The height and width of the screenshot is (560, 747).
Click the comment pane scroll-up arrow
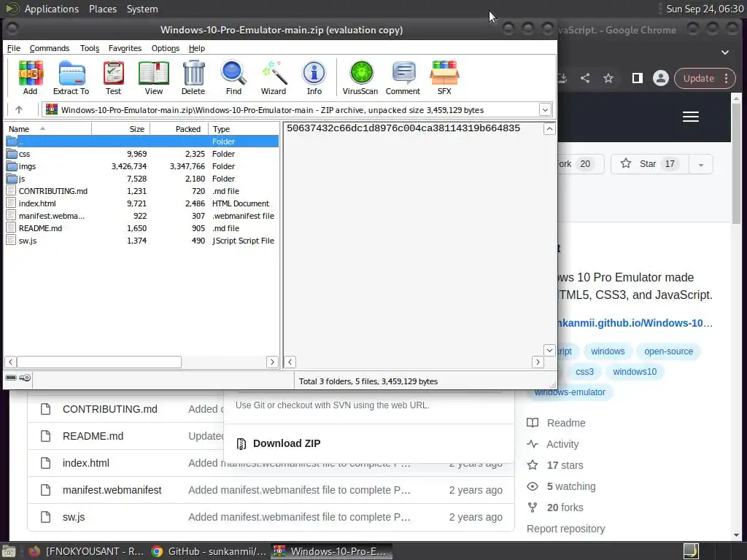coord(549,128)
